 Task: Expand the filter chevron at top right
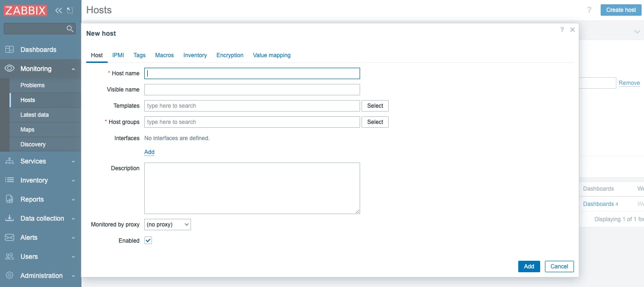tap(637, 31)
